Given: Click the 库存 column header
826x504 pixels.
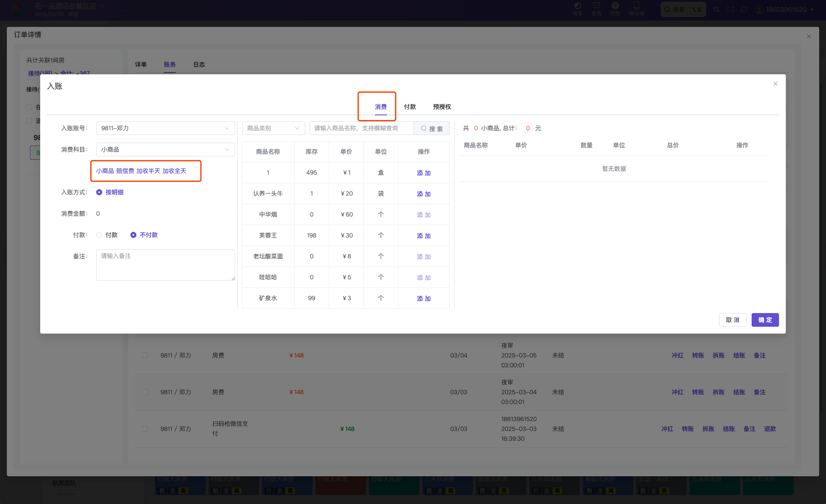Looking at the screenshot, I should tap(312, 152).
